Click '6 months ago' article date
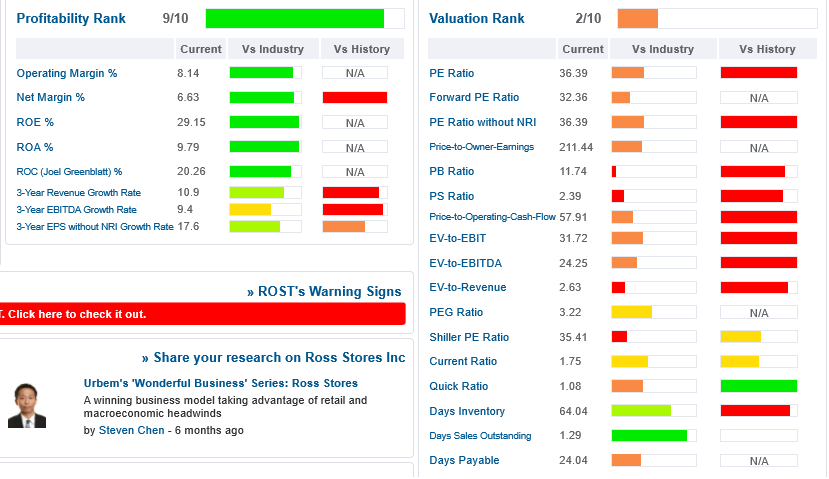 click(209, 430)
